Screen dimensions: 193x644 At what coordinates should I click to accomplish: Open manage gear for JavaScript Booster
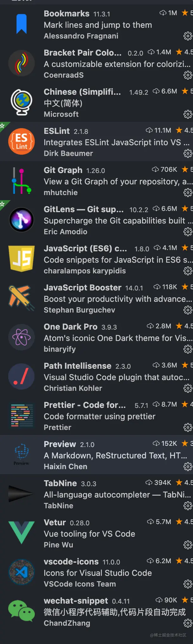(x=188, y=310)
